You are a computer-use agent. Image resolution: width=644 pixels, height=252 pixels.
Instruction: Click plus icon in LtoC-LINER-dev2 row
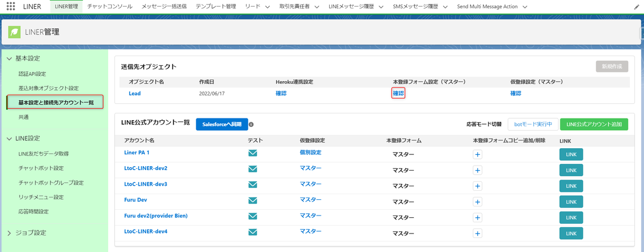click(x=477, y=170)
